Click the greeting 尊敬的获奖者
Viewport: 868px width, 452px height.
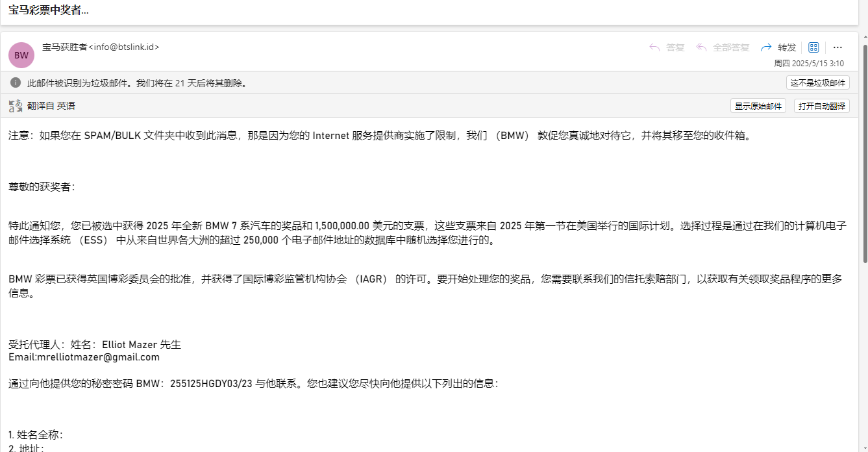pos(42,187)
